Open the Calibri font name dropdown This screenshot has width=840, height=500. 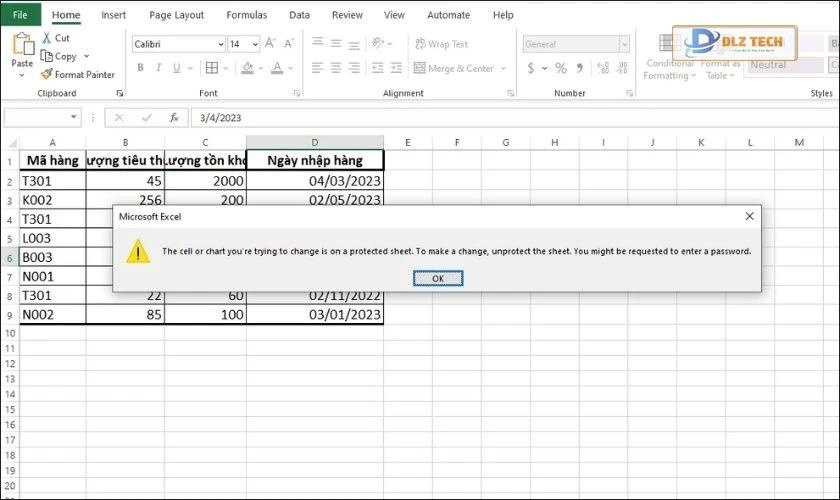[220, 44]
